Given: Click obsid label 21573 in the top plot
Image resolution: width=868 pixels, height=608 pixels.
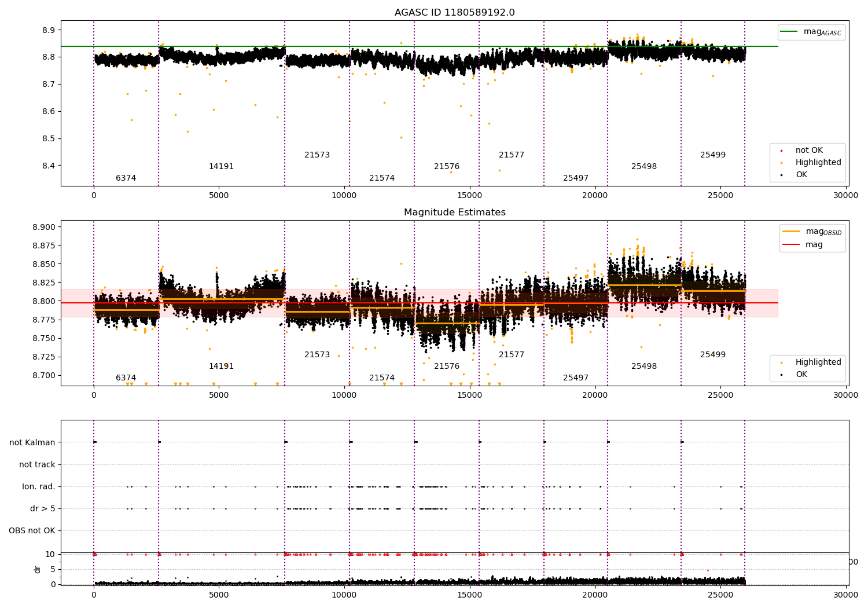Looking at the screenshot, I should (317, 155).
